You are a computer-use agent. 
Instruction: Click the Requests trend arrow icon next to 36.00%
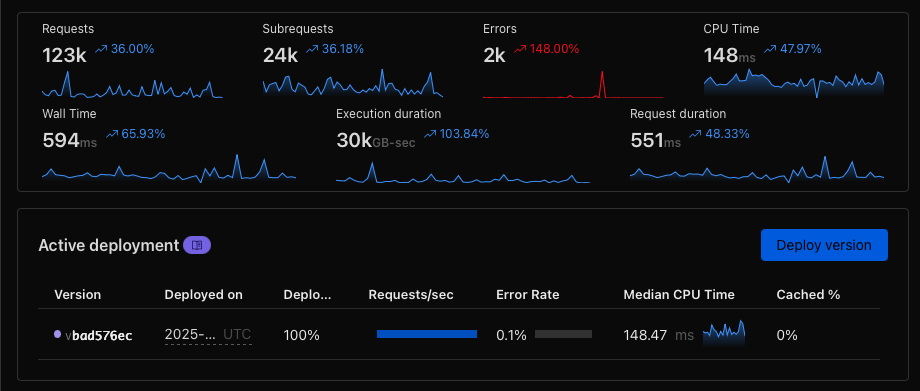pyautogui.click(x=101, y=49)
